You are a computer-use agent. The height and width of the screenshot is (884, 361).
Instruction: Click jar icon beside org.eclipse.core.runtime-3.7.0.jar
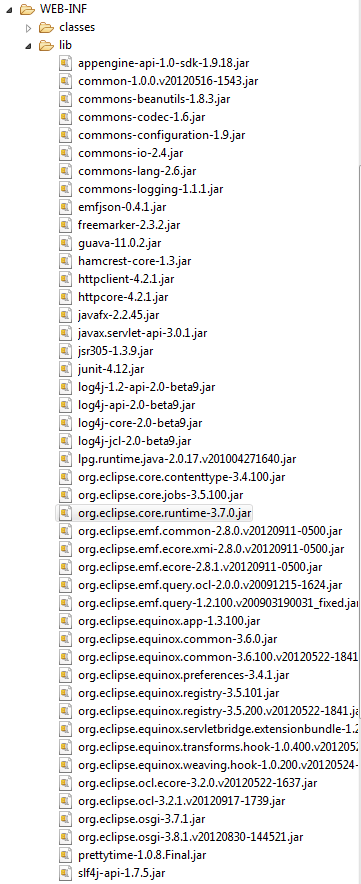point(65,513)
